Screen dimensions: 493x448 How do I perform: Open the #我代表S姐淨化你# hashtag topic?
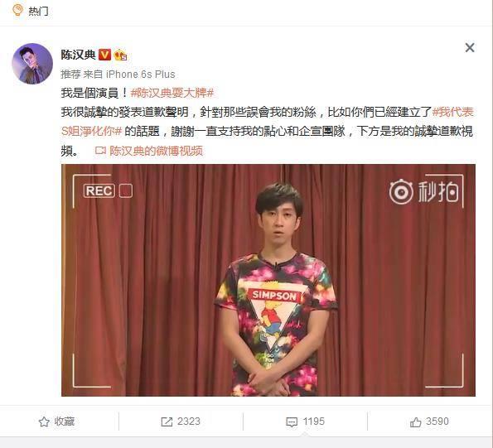(268, 122)
